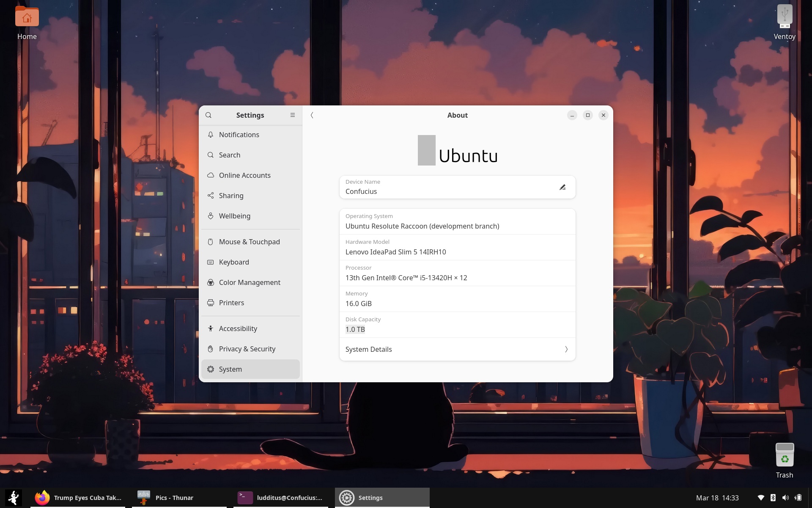Click the search icon in Settings header
Image resolution: width=812 pixels, height=508 pixels.
(208, 115)
